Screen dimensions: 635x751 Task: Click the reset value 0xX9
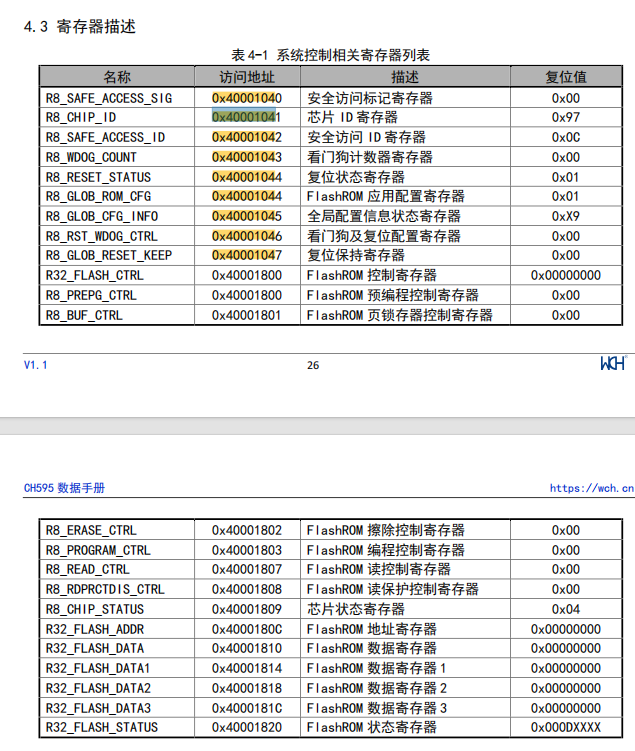coord(566,216)
